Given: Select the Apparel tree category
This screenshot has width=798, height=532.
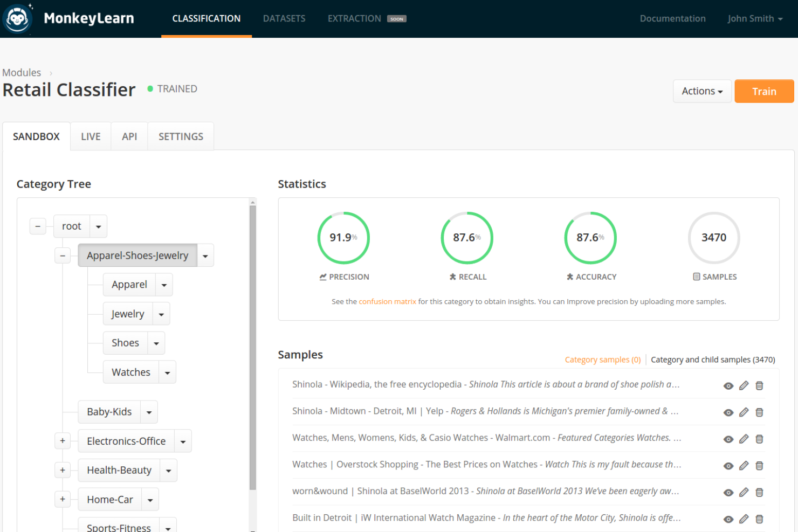Looking at the screenshot, I should [129, 285].
